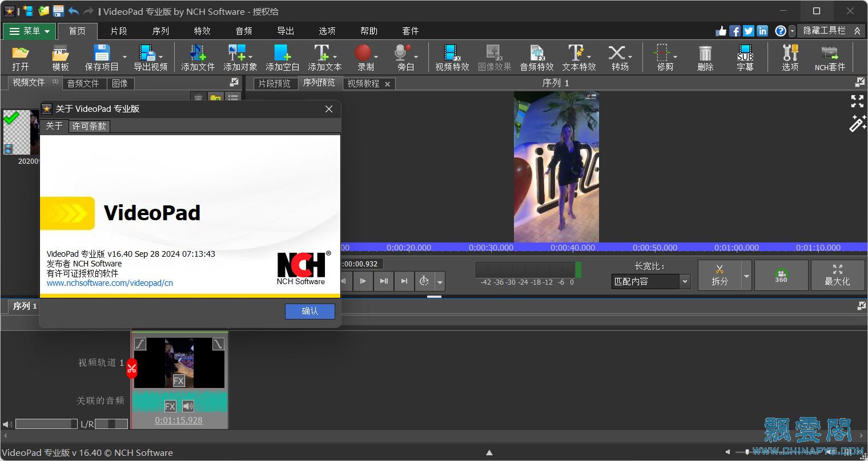Toggle the audio clip speaker mute icon
Image resolution: width=868 pixels, height=461 pixels.
pos(188,406)
